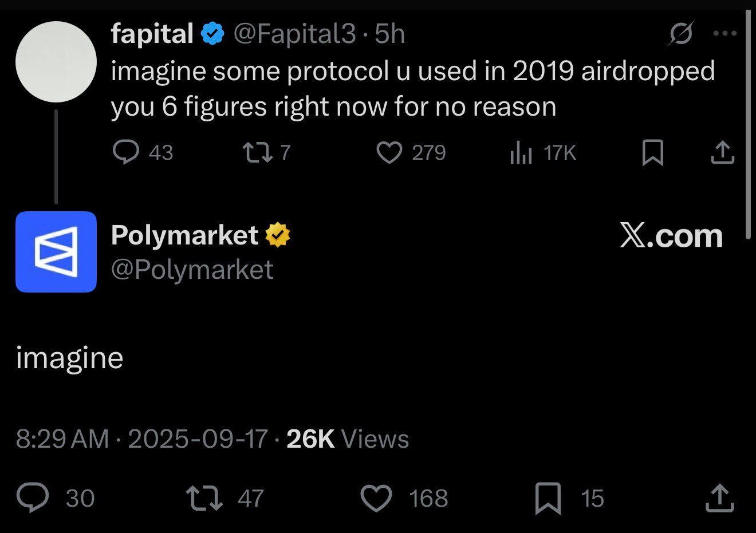Click the X.com label
Image resolution: width=756 pixels, height=533 pixels.
coord(671,235)
